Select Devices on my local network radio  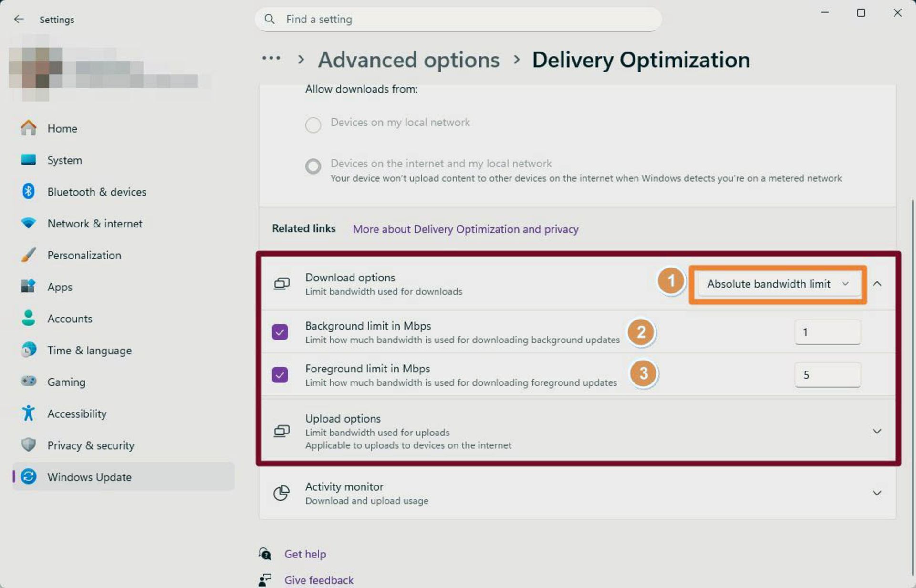point(313,125)
